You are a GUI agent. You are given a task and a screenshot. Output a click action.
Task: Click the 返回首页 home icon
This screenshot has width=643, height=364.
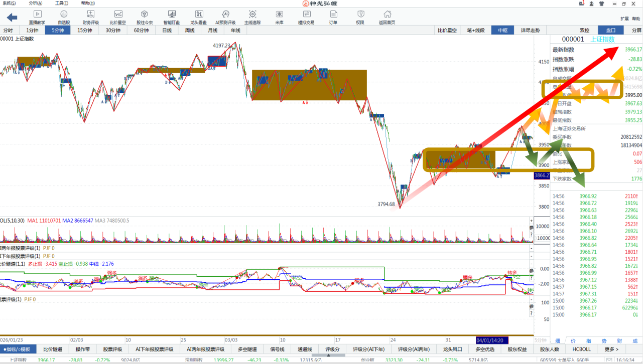[x=387, y=17]
